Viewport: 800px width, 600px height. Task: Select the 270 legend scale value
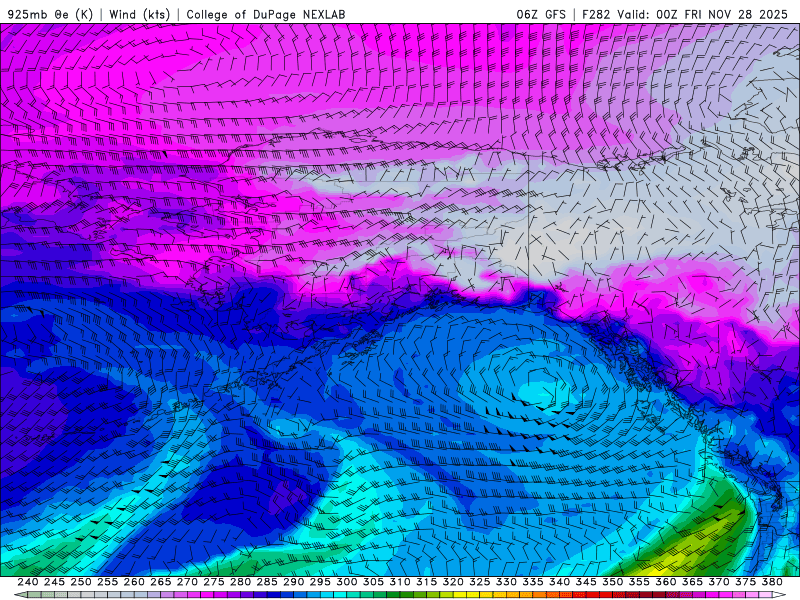187,582
